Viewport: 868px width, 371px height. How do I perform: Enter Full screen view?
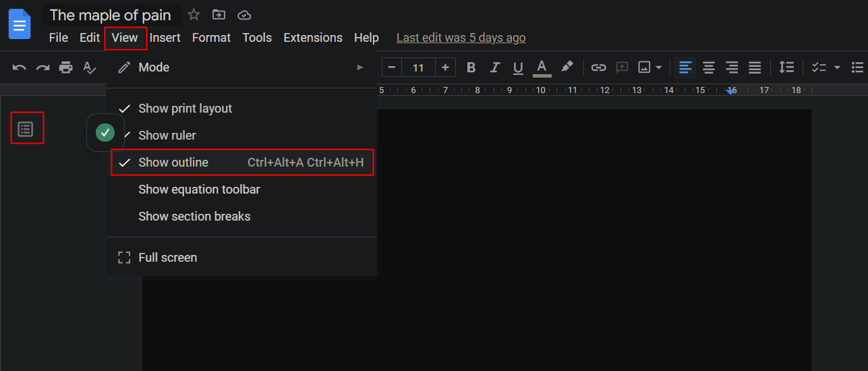click(241, 258)
